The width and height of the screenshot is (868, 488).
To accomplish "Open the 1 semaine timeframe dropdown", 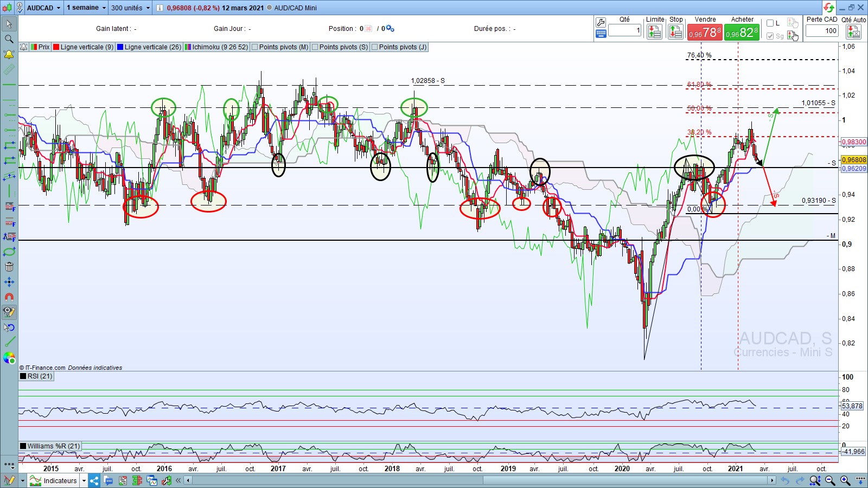I will point(86,8).
